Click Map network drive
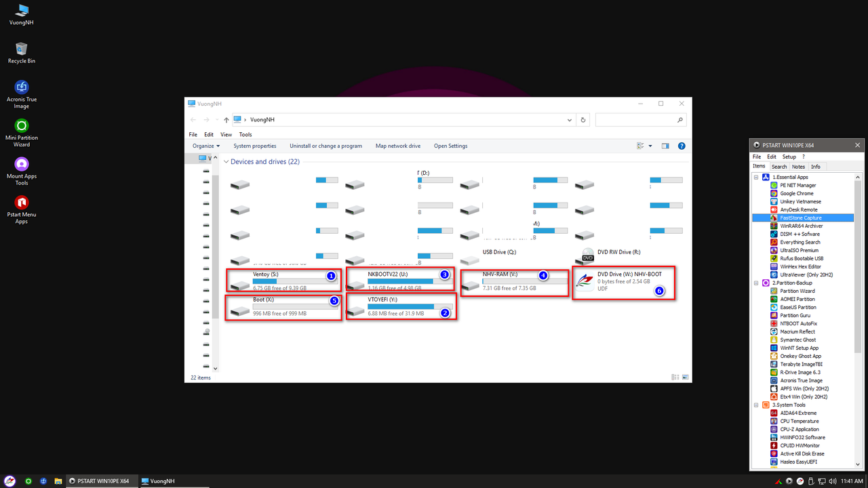Screen dimensions: 868x488 [398, 146]
